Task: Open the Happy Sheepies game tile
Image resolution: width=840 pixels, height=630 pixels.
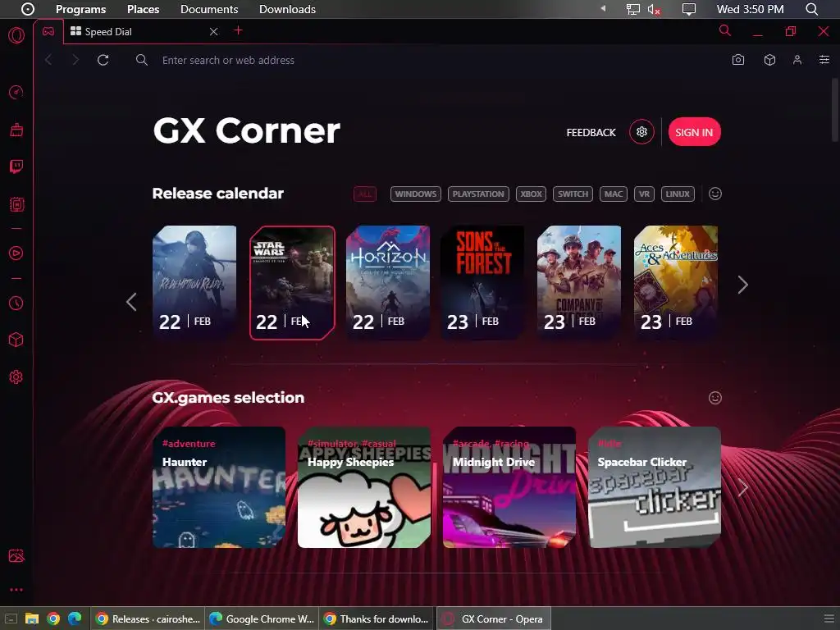Action: pos(364,487)
